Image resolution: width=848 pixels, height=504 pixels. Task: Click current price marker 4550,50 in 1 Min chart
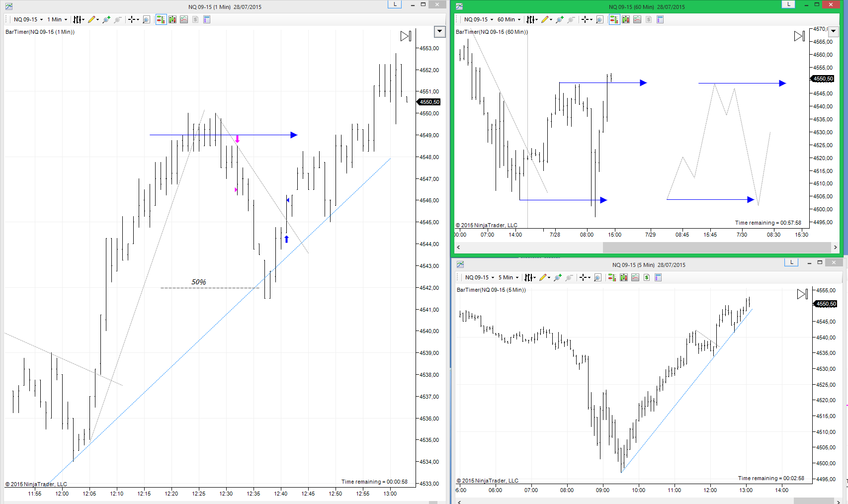[x=429, y=102]
